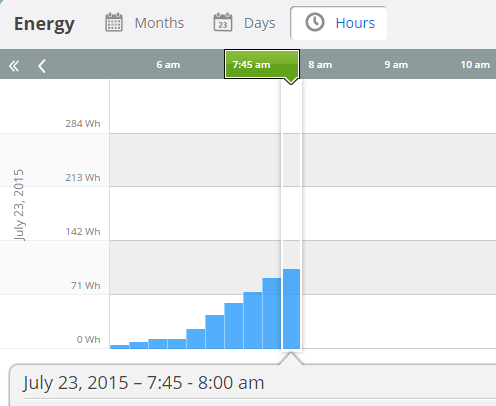Click the Months calendar grid icon
This screenshot has height=406, width=496.
[114, 22]
